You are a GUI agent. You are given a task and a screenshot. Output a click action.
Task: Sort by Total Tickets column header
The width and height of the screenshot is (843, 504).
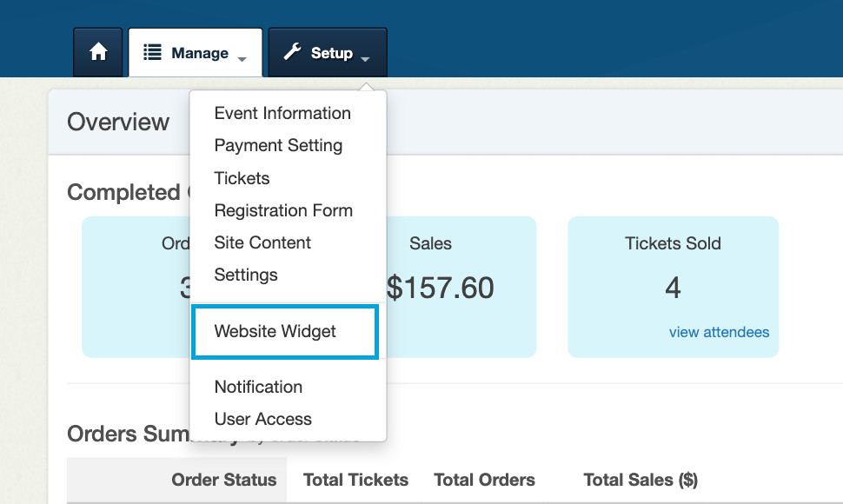pos(356,480)
